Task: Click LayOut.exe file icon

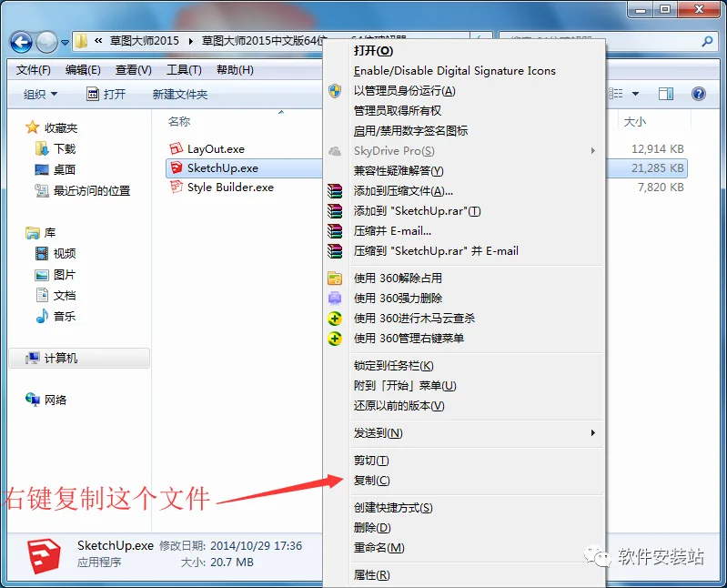Action: tap(177, 148)
